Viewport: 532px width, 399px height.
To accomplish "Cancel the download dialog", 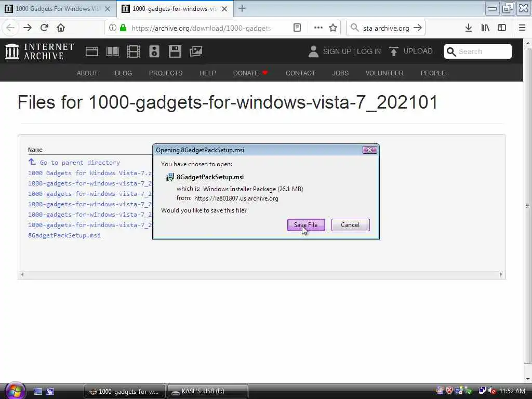I will (x=350, y=224).
